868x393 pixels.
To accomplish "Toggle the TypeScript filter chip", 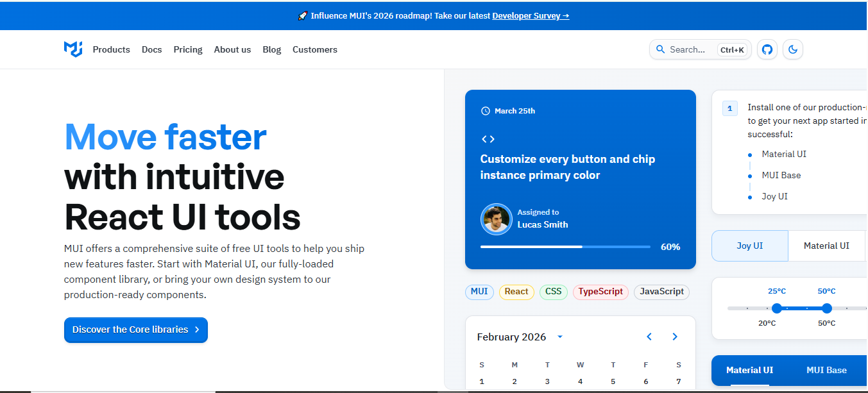I will (600, 292).
